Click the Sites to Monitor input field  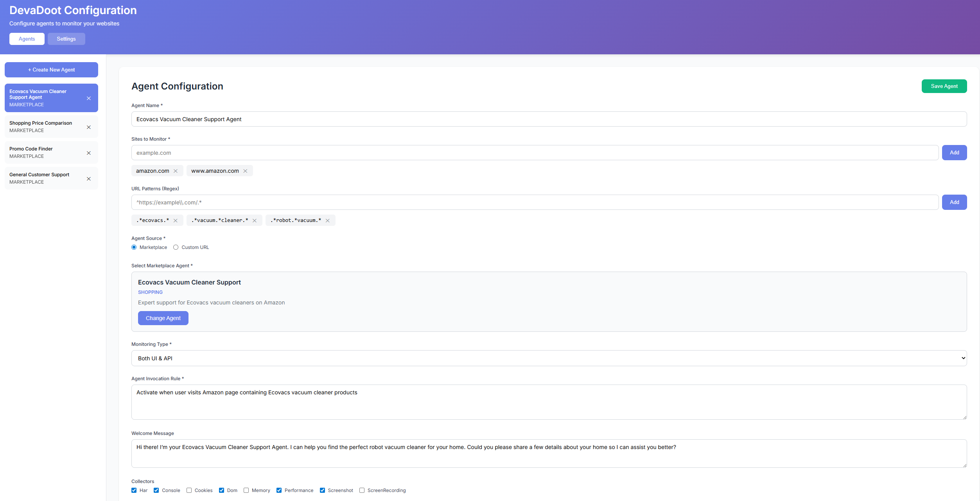(535, 153)
